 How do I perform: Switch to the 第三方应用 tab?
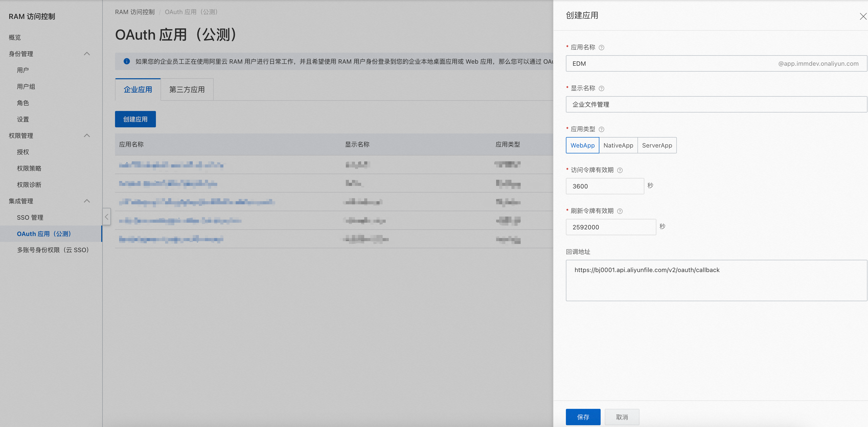[187, 89]
